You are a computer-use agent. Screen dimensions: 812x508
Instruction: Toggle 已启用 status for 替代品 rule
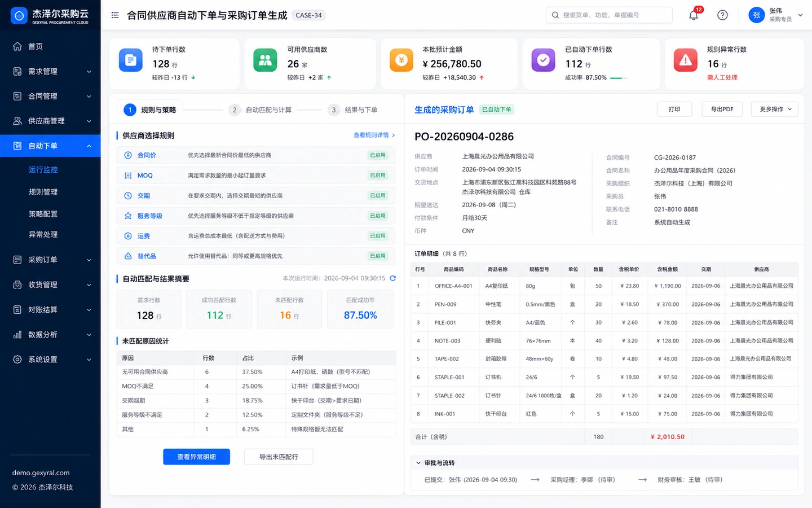coord(378,256)
